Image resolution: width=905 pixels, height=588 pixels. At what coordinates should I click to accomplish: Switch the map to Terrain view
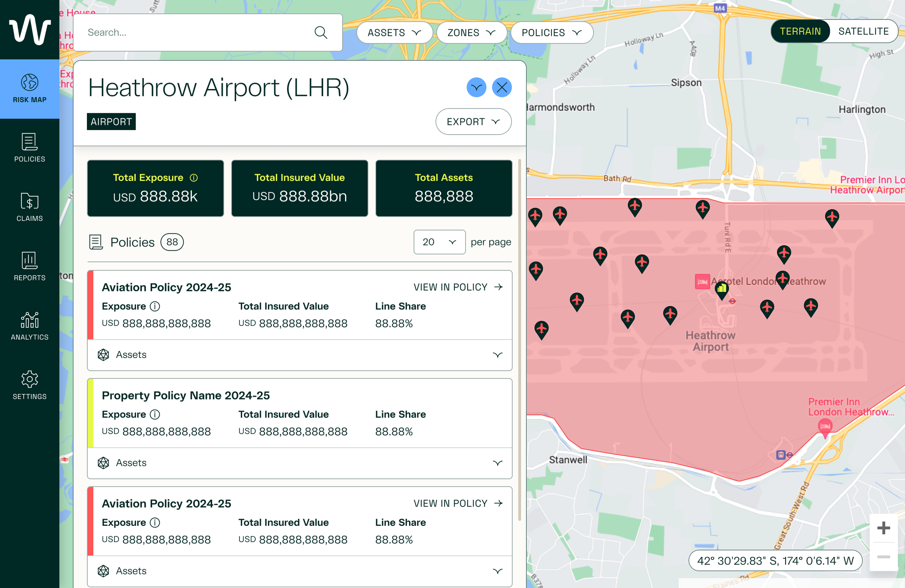[800, 31]
